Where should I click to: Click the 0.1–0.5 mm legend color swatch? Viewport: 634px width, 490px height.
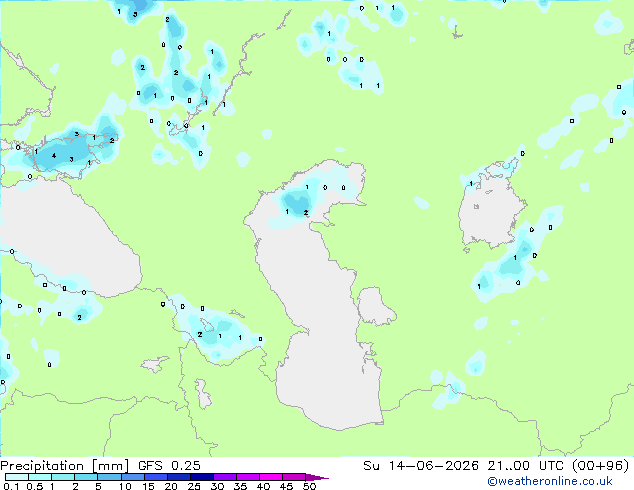17,477
